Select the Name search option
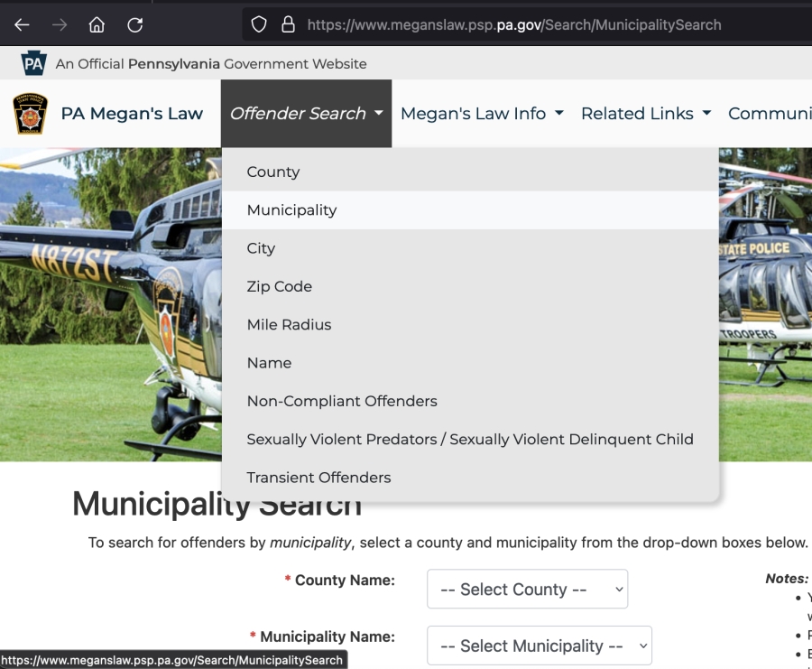 pos(470,363)
